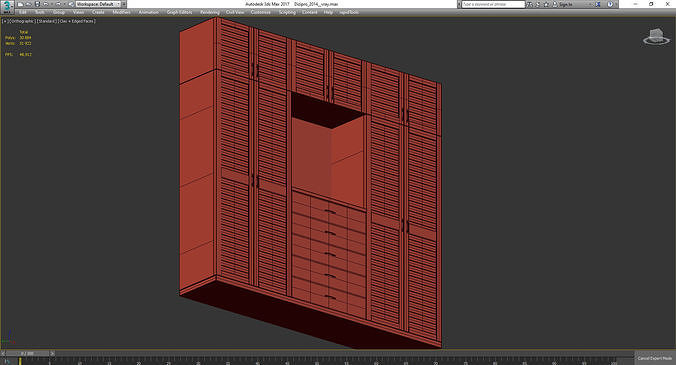Open the Workspace: Default dropdown
Viewport: 676px width, 365px height.
98,4
